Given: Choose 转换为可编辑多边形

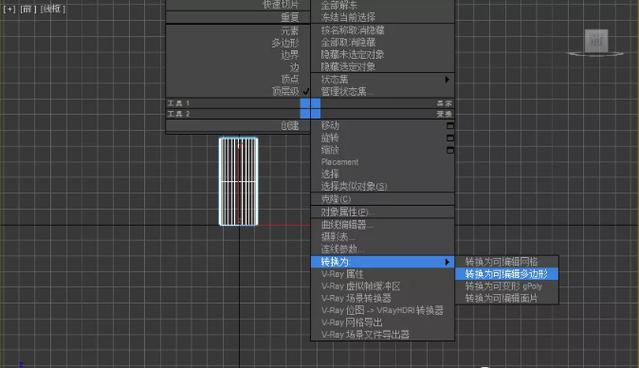Looking at the screenshot, I should (x=507, y=274).
